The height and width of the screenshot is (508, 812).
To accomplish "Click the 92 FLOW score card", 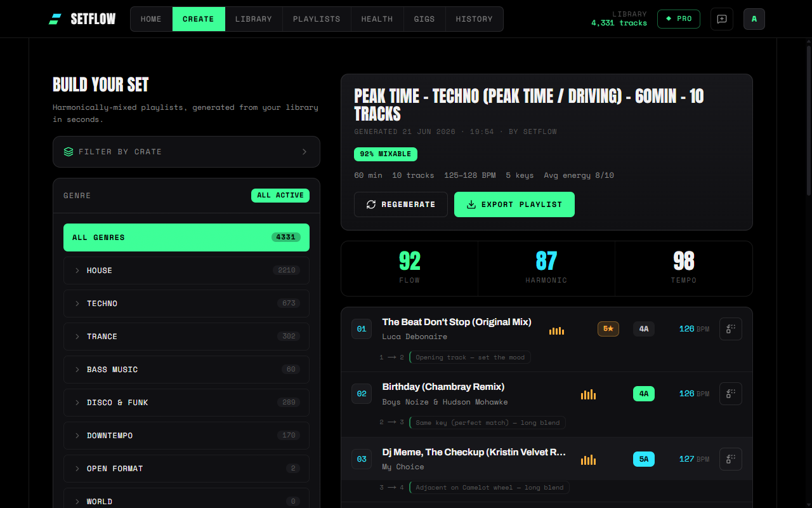I will pos(410,269).
